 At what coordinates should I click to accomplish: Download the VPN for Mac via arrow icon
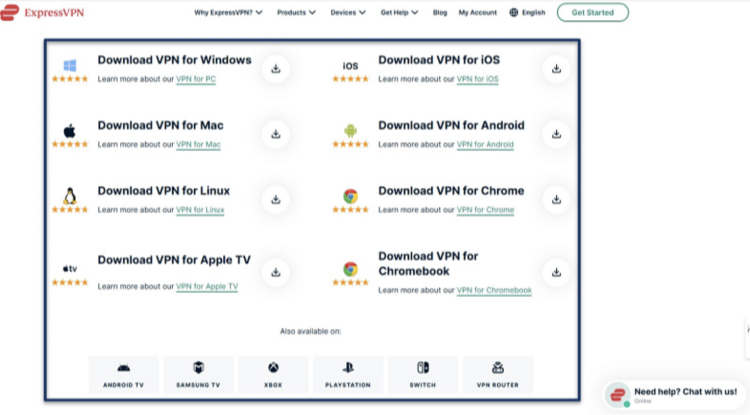click(276, 134)
